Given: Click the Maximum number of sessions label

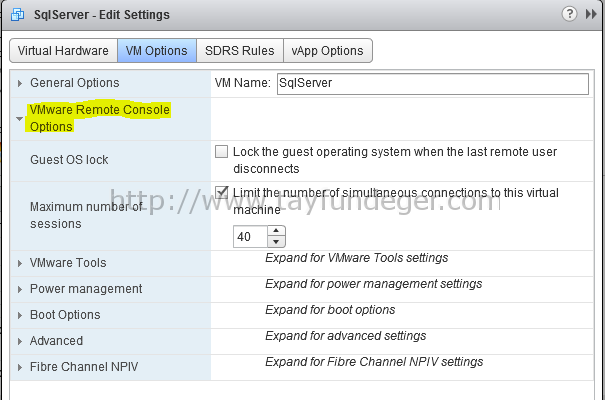Looking at the screenshot, I should point(86,215).
